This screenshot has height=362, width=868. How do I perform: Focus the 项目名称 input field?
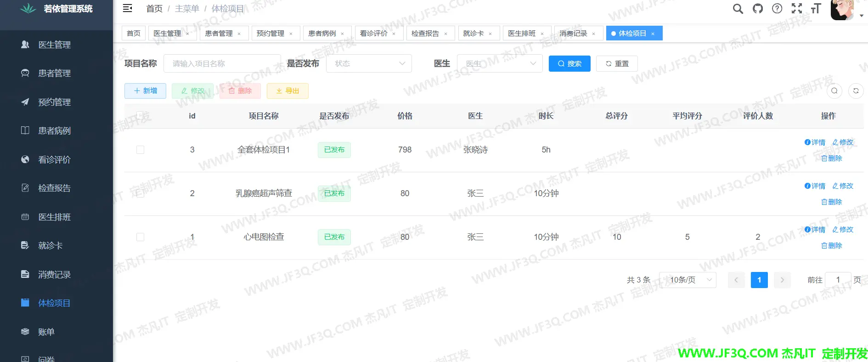222,63
